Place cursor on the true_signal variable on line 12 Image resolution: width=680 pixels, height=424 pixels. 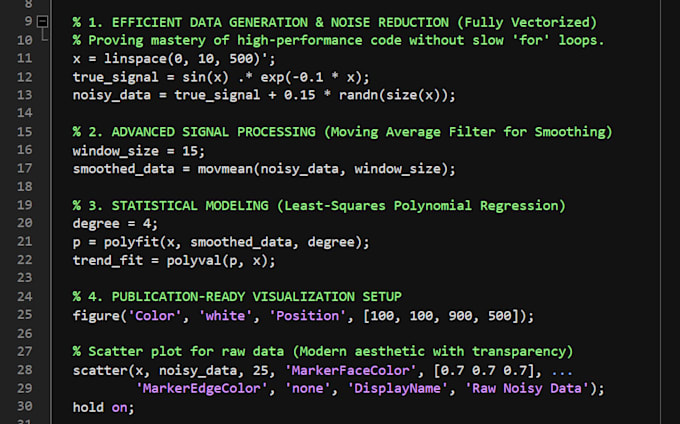click(x=115, y=77)
